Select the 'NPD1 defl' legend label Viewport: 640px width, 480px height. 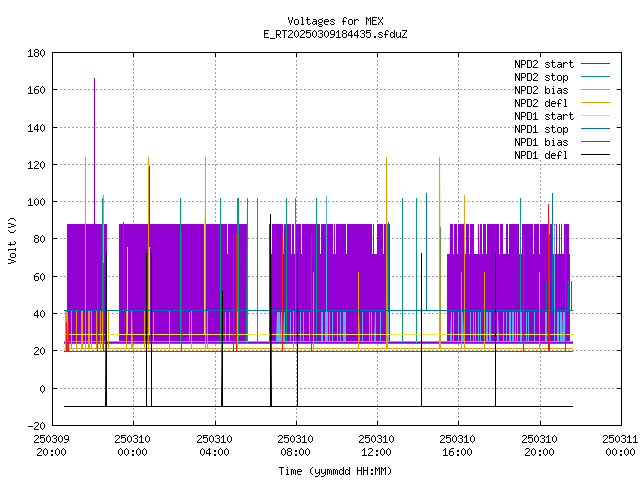tap(541, 156)
